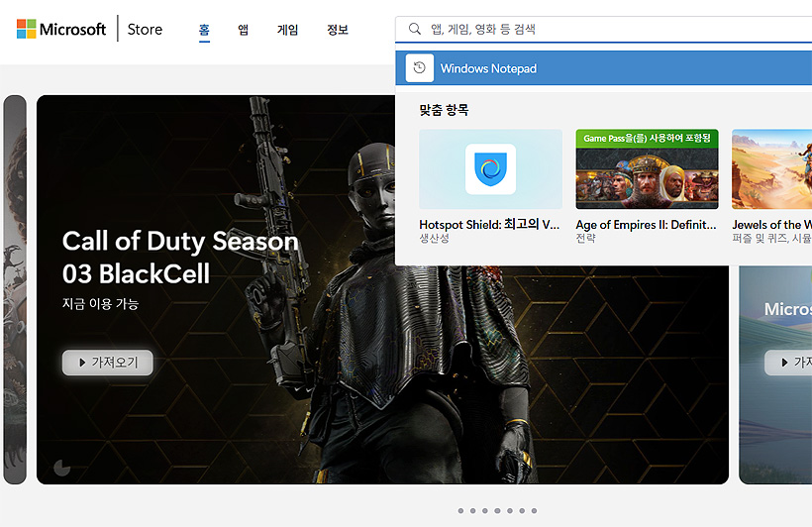Click the 가져오기 button on next slide
812x527 pixels.
tap(788, 363)
